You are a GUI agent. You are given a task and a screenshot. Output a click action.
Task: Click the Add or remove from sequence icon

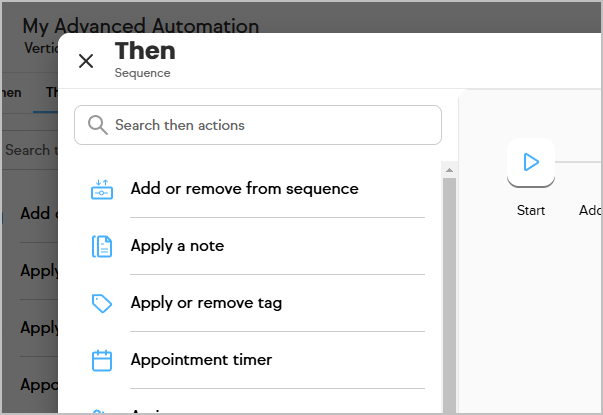(x=102, y=189)
